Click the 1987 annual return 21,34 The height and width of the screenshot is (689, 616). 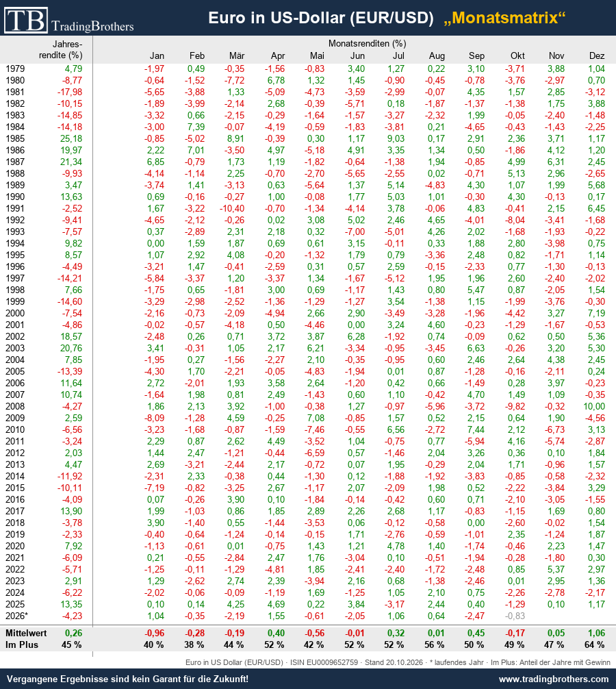(x=70, y=162)
